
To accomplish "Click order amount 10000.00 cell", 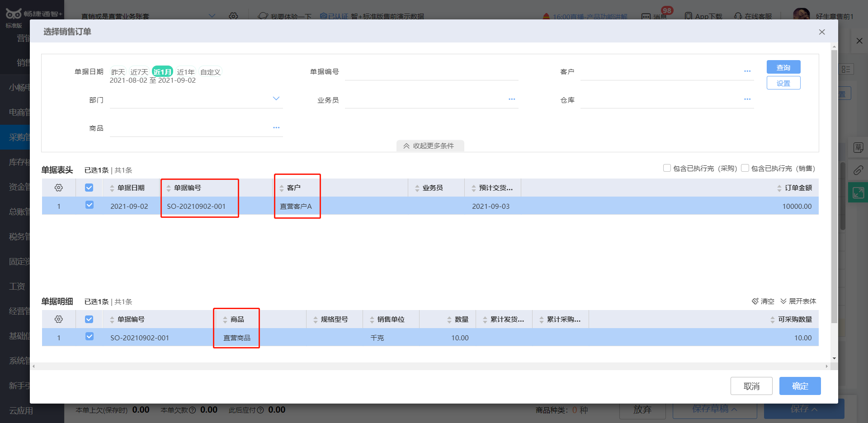I will pos(797,206).
